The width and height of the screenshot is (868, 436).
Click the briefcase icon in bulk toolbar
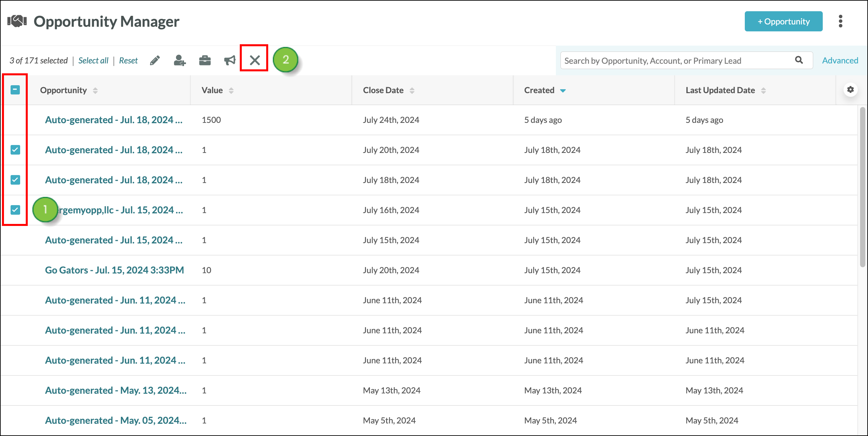point(205,61)
